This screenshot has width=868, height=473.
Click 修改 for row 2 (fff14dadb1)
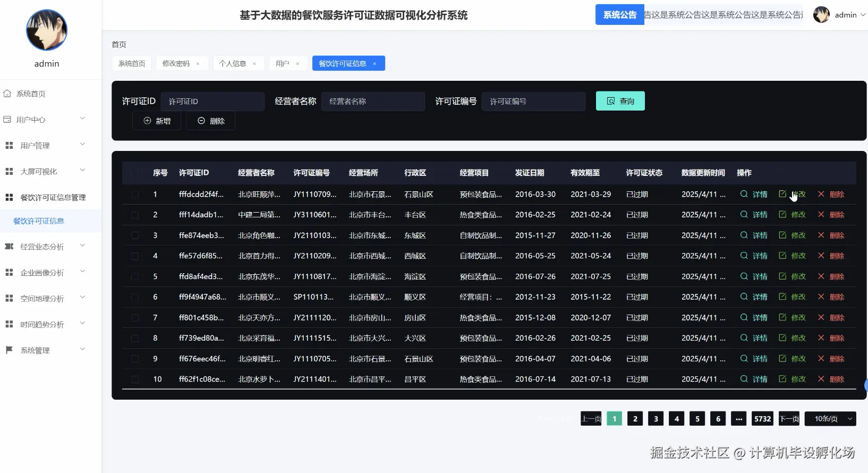[x=793, y=215]
